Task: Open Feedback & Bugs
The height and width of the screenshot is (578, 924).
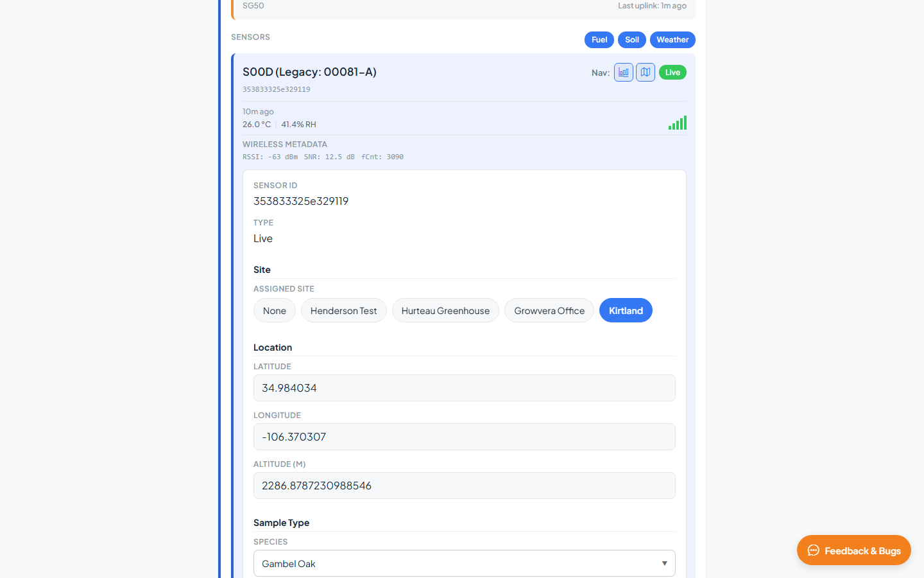Action: (854, 550)
